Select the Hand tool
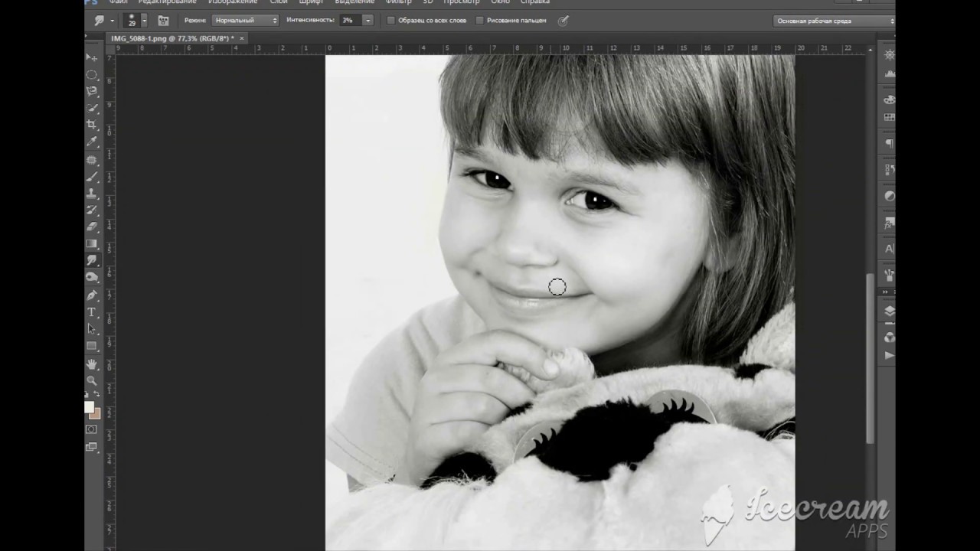Viewport: 980px width, 551px height. pyautogui.click(x=92, y=364)
